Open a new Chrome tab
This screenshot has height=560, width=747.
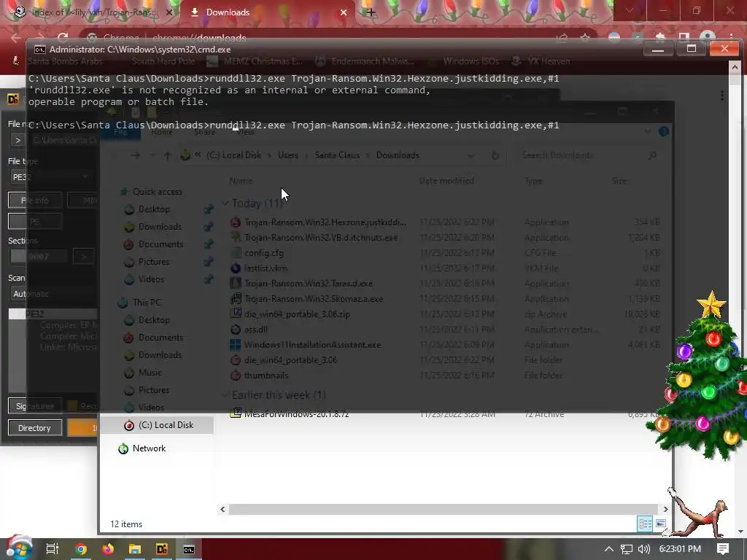point(371,12)
